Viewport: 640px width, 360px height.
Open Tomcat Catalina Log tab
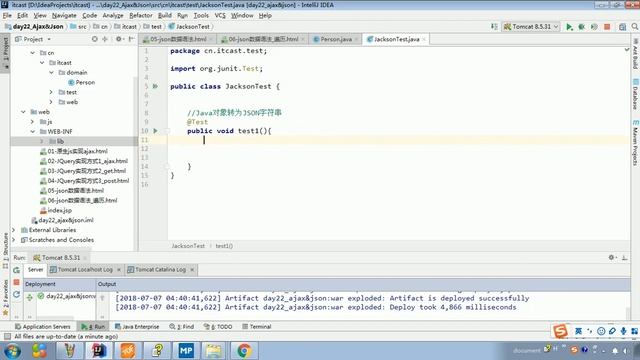[160, 270]
